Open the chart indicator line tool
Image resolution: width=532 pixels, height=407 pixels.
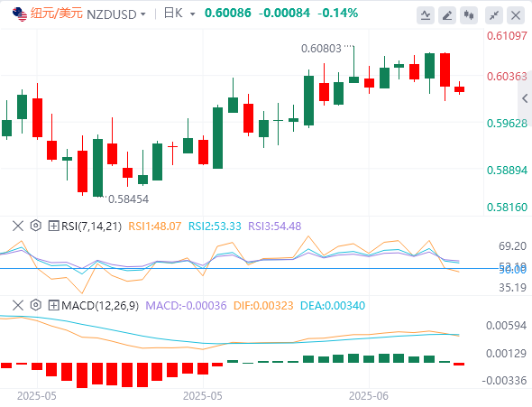(x=426, y=15)
